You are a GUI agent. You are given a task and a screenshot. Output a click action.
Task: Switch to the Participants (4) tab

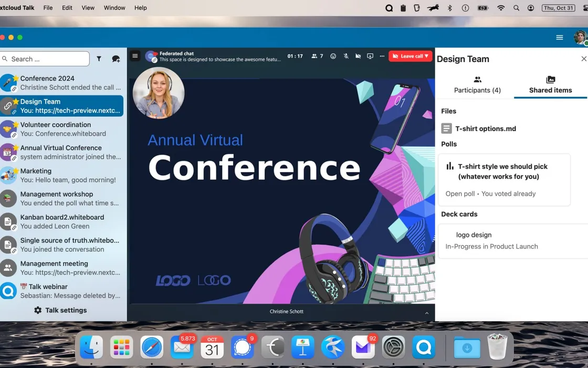pos(477,85)
